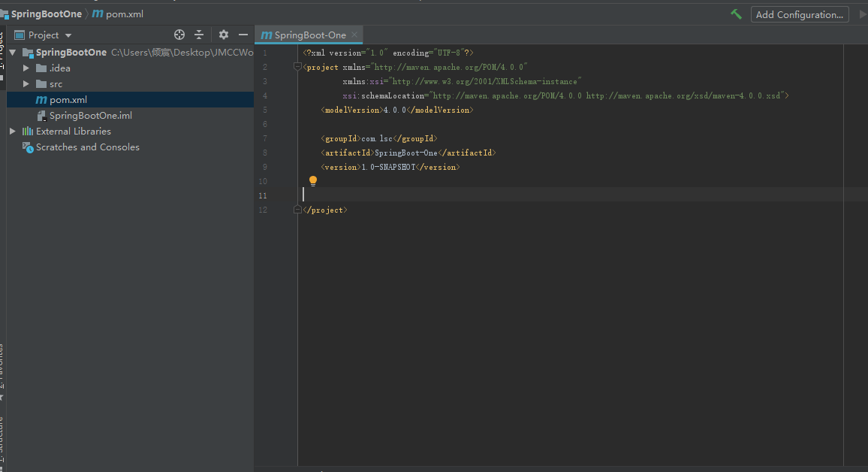Click the yellow intention lightbulb

pyautogui.click(x=313, y=180)
